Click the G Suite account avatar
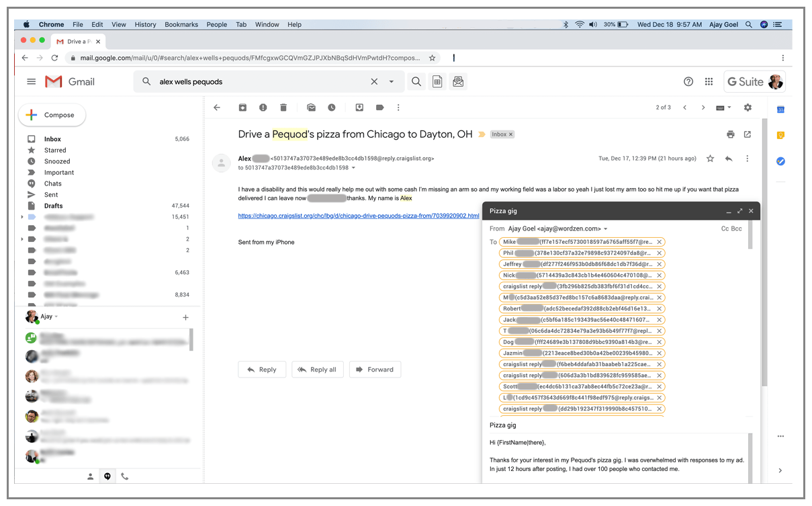 coord(776,81)
